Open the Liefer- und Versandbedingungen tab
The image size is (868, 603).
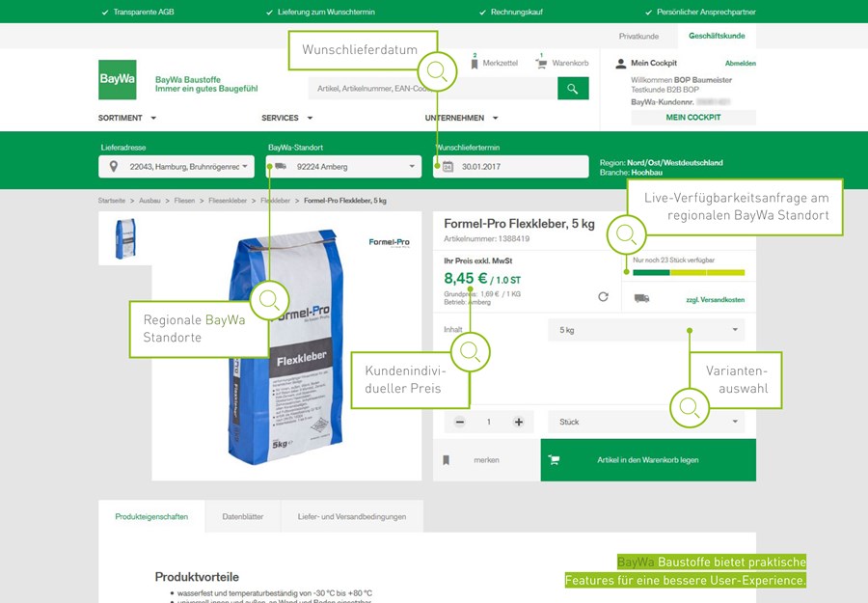352,516
